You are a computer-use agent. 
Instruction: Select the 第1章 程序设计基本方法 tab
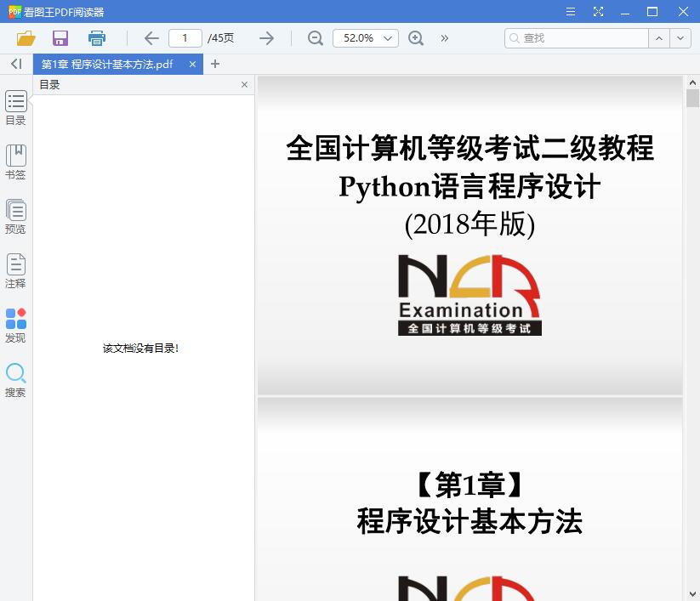[111, 64]
